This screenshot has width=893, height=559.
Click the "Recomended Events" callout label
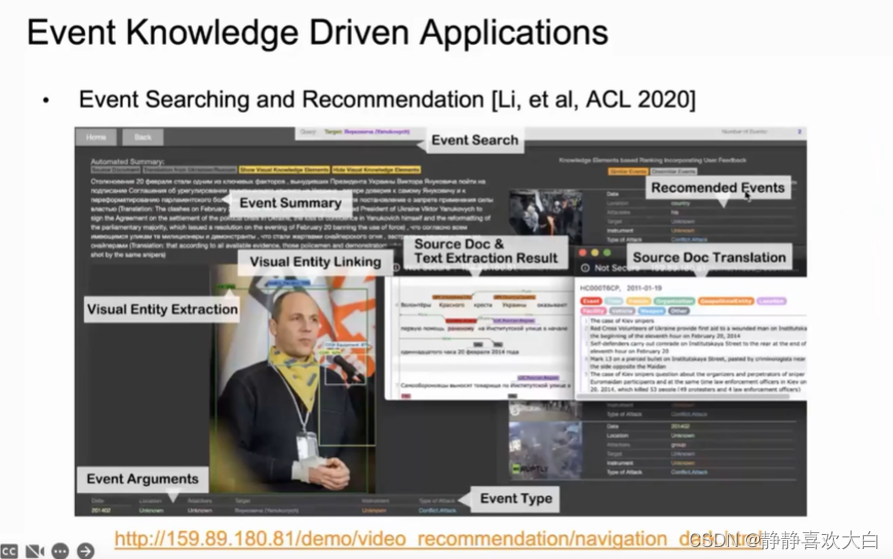point(718,187)
